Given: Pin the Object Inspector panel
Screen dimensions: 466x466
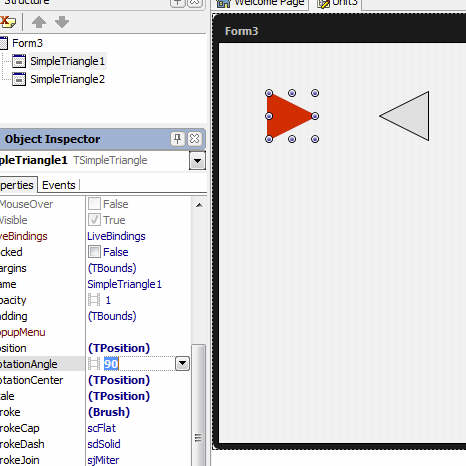Looking at the screenshot, I should pos(177,138).
